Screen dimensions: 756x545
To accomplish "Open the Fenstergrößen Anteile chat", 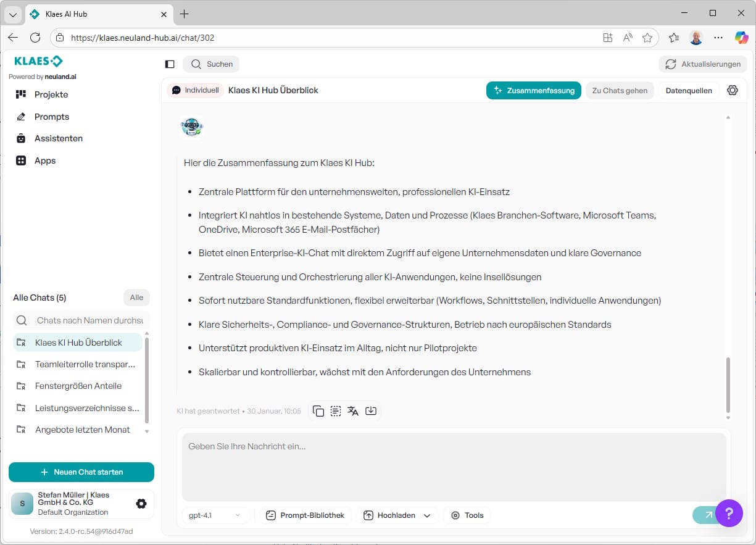I will click(x=78, y=386).
